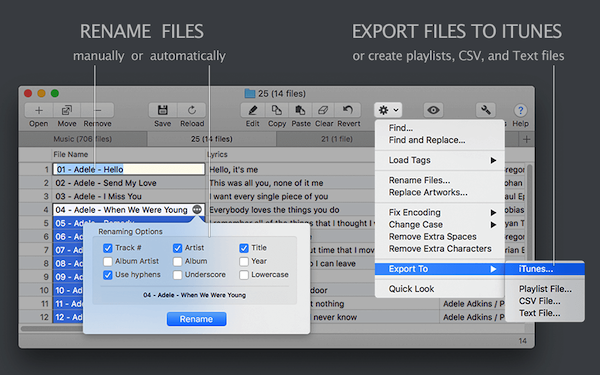
Task: Click the blue Rename button
Action: [196, 319]
